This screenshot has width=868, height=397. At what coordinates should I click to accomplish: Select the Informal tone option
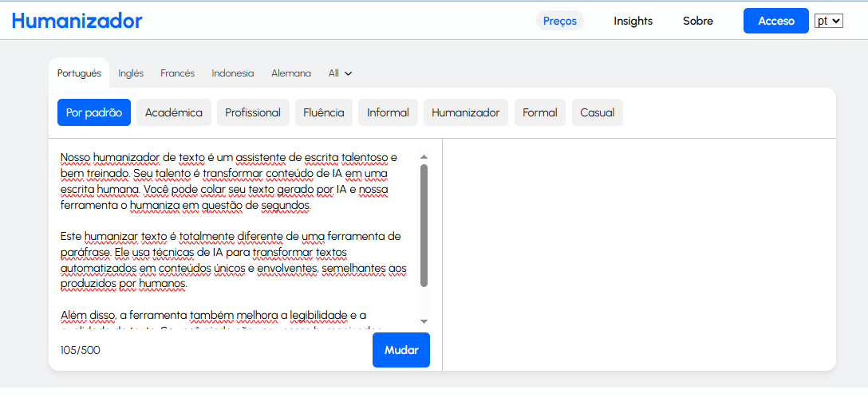pyautogui.click(x=388, y=112)
